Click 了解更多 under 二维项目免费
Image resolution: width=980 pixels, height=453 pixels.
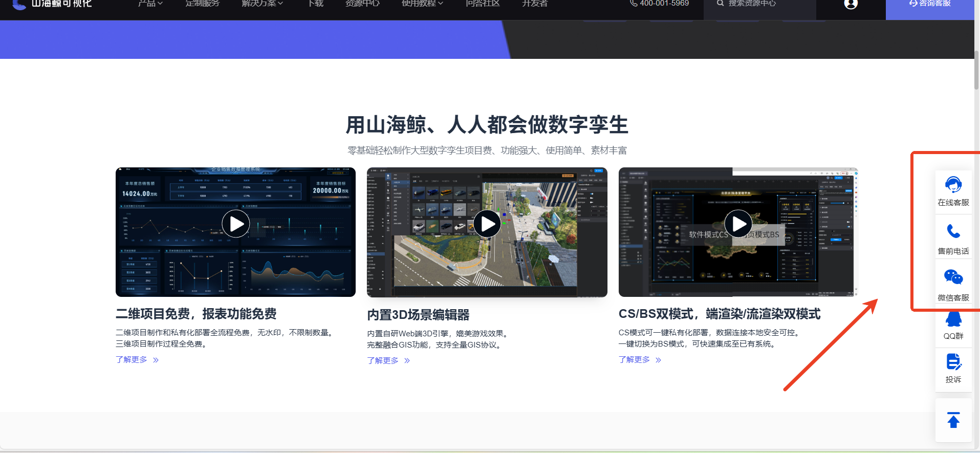(x=137, y=360)
